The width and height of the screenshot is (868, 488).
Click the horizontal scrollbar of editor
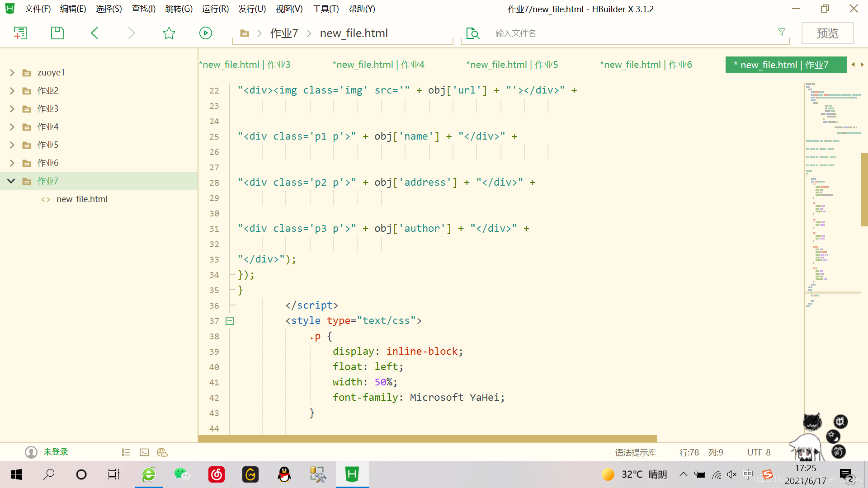[428, 439]
